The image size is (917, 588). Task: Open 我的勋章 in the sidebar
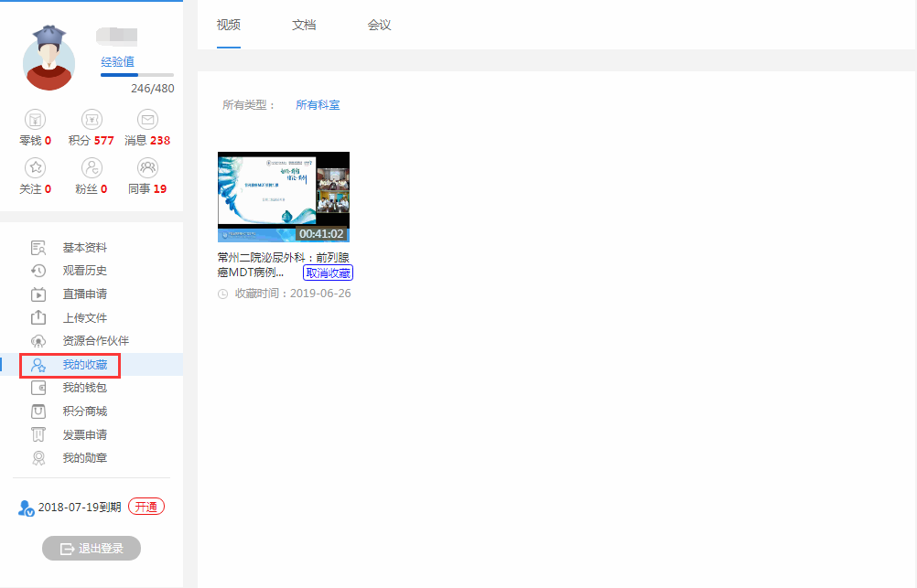85,458
